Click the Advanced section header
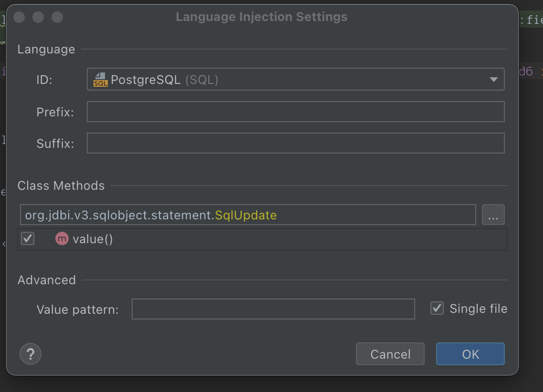 click(x=46, y=280)
